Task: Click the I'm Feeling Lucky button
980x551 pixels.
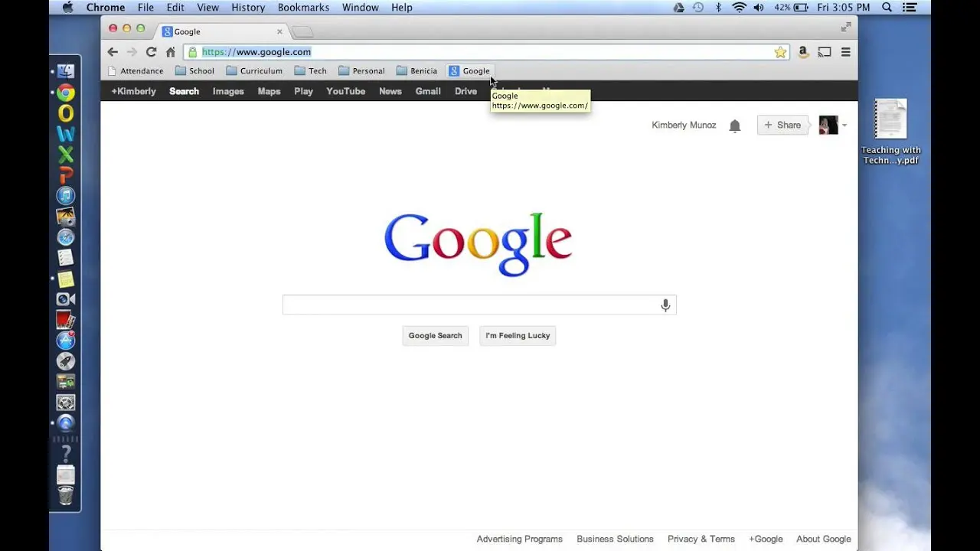Action: tap(517, 335)
